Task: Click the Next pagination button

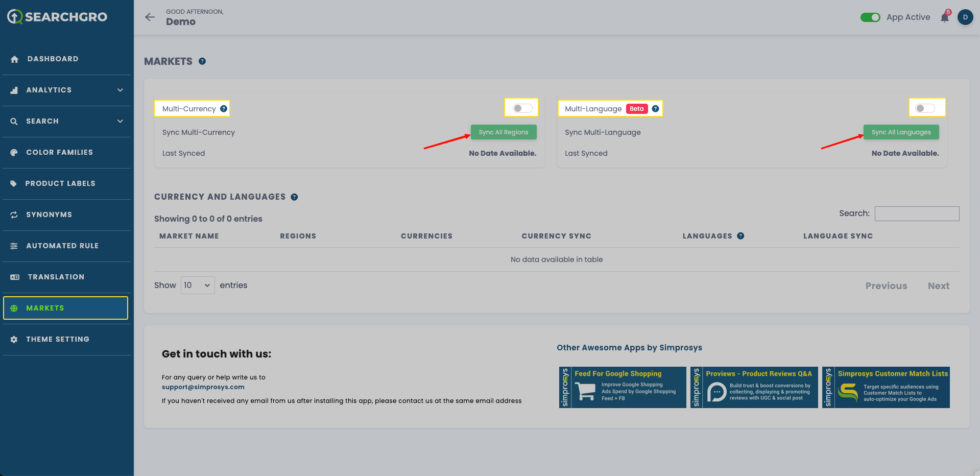Action: coord(939,286)
